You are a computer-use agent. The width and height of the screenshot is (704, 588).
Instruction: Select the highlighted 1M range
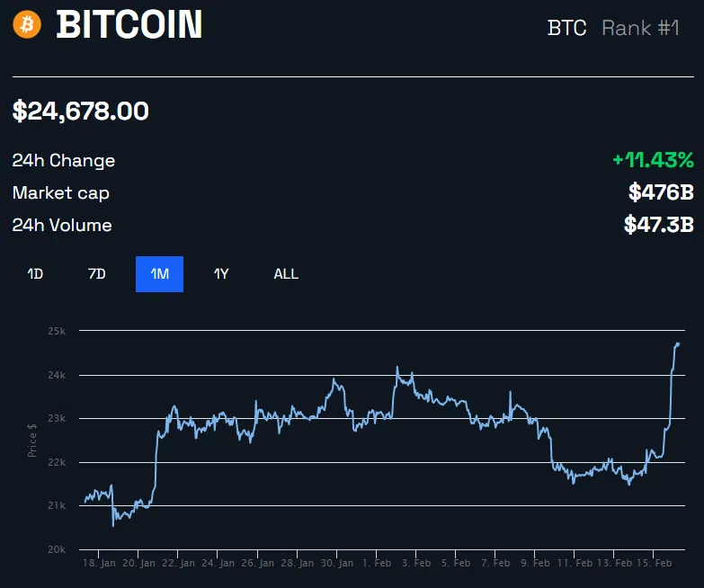[x=159, y=274]
